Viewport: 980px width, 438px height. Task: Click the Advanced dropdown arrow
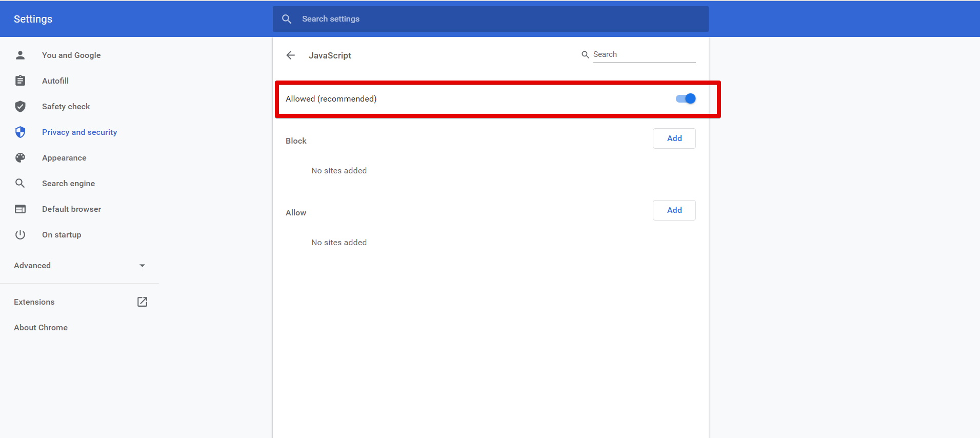[x=142, y=266]
